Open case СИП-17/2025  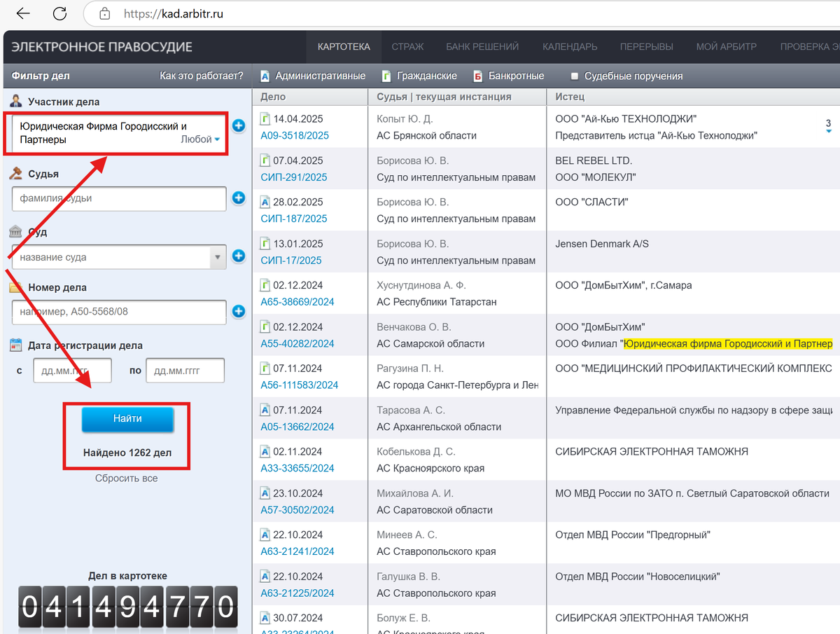pos(291,261)
